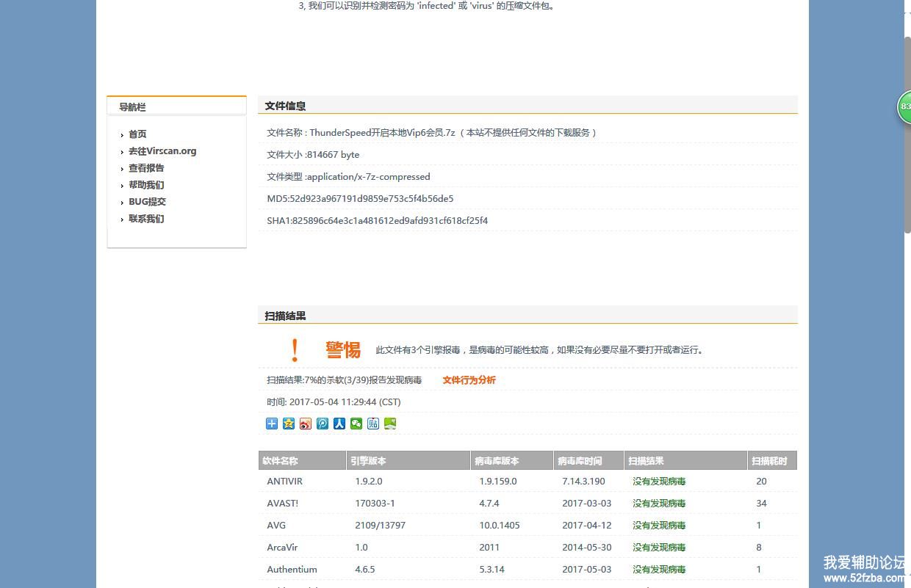Click 联系我们 in the sidebar
Screen dimensions: 911x588
tap(146, 219)
